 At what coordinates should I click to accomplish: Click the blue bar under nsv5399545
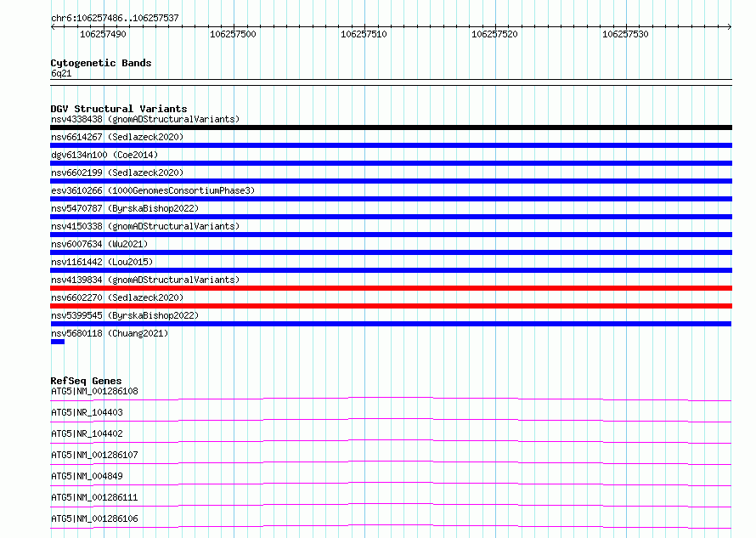391,324
